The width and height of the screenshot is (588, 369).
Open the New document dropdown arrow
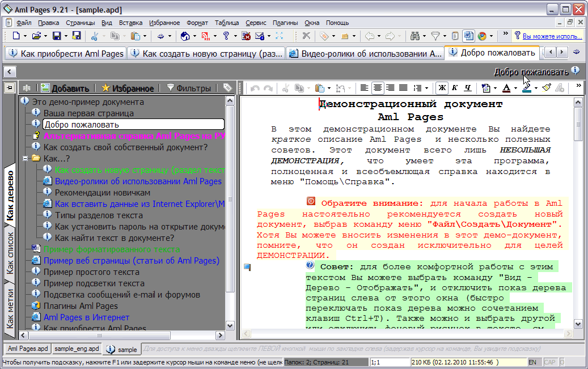point(25,36)
